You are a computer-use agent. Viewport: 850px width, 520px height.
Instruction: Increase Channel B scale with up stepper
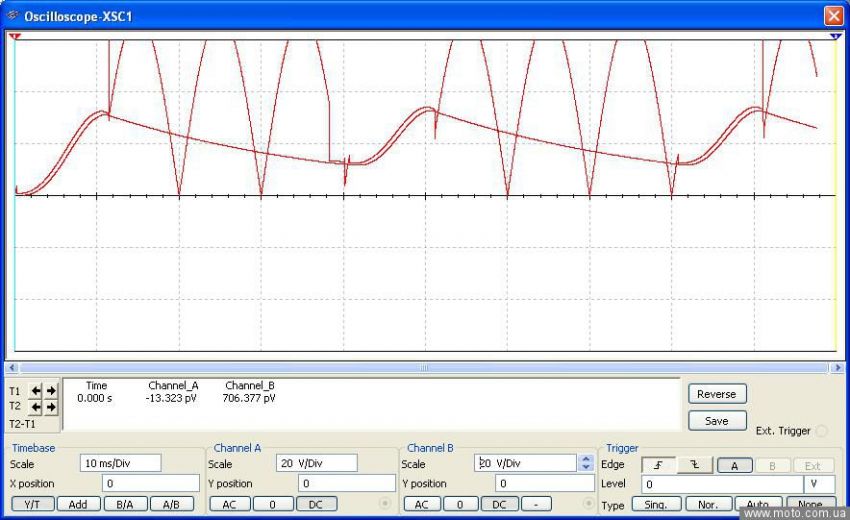[x=586, y=459]
